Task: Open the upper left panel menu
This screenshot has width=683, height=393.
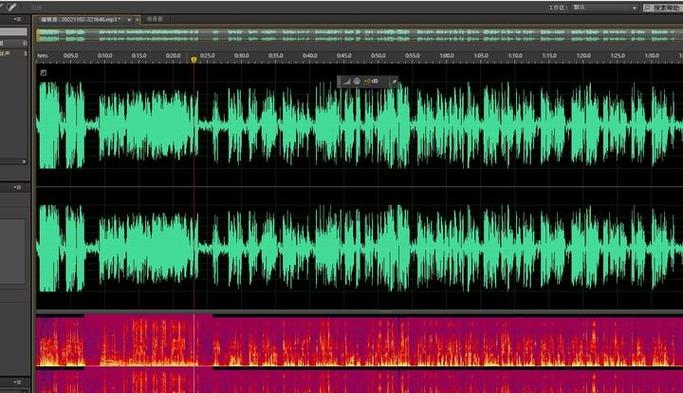Action: (17, 19)
